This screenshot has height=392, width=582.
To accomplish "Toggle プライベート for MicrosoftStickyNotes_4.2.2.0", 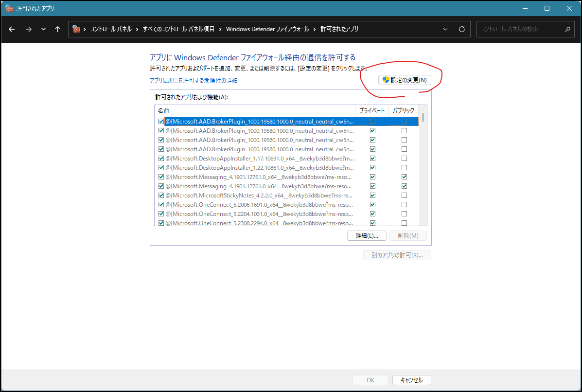I will click(372, 195).
